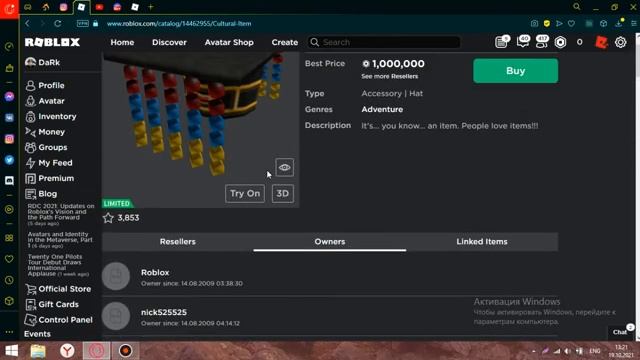
Task: Click nick525525's avatar thumbnail
Action: tap(116, 316)
